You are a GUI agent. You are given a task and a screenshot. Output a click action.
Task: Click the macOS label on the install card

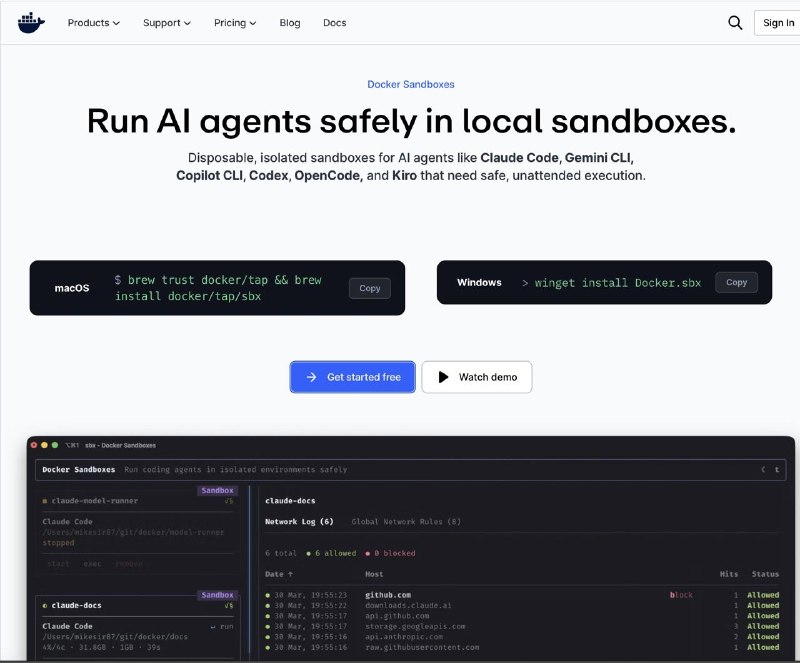tap(72, 288)
